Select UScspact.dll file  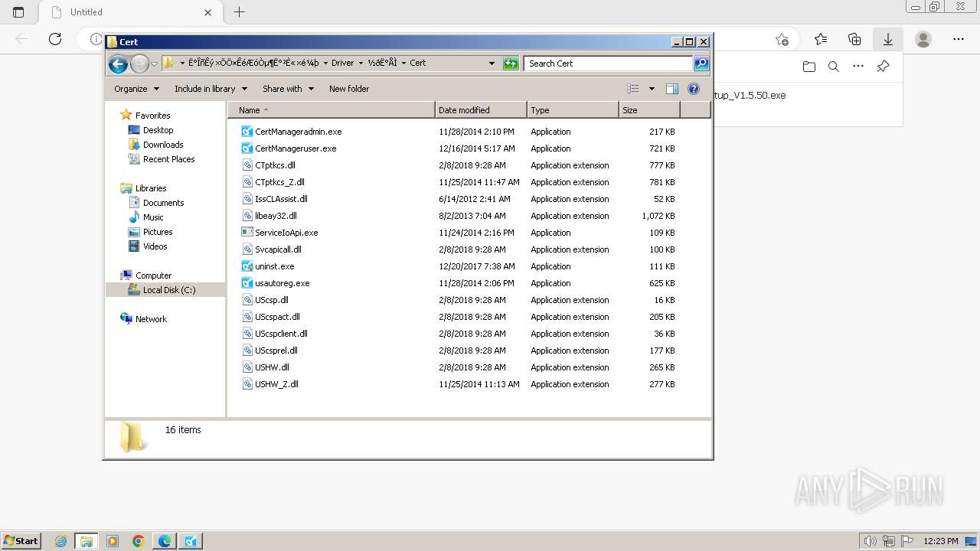(x=277, y=317)
